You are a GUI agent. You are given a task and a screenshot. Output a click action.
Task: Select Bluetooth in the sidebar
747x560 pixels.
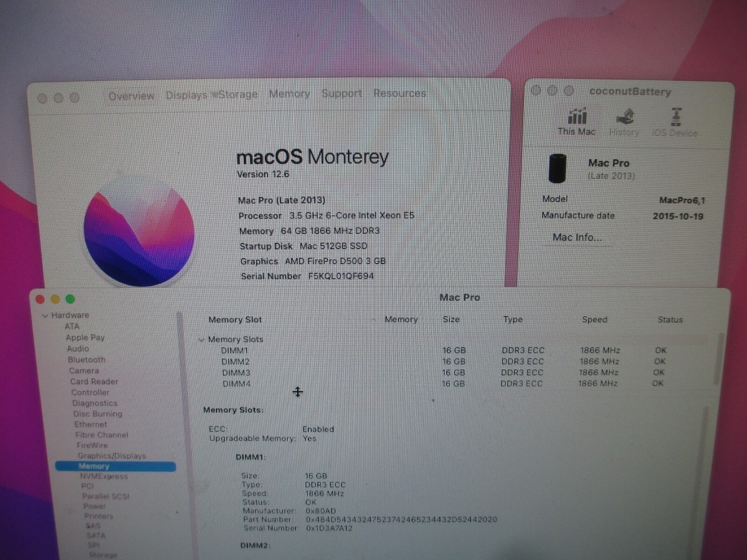(87, 360)
